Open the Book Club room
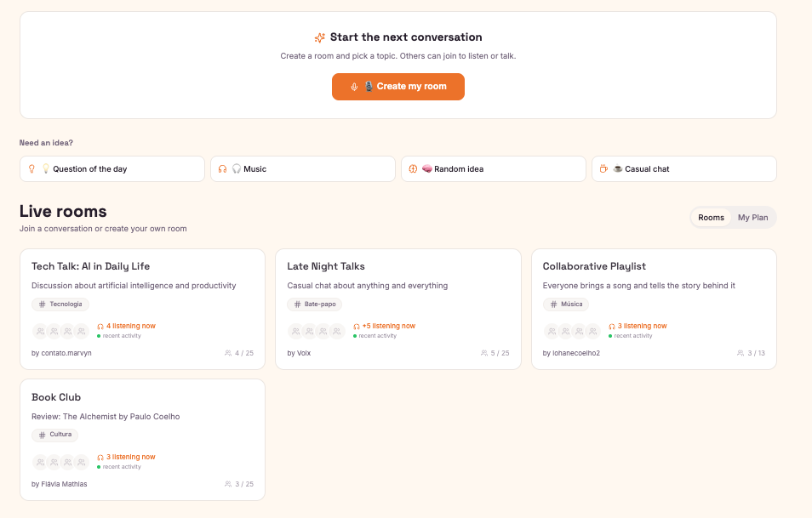The height and width of the screenshot is (518, 812). click(142, 440)
